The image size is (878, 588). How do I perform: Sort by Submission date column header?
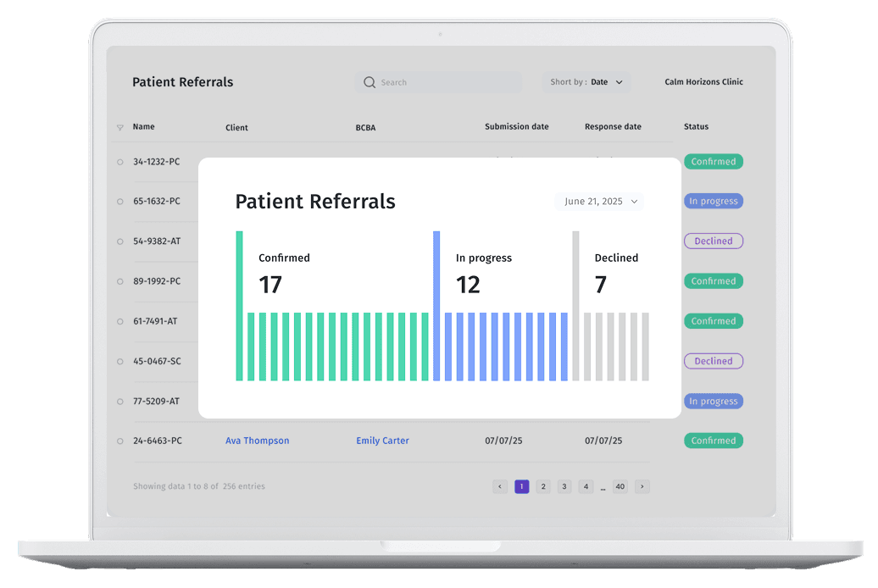[x=516, y=126]
